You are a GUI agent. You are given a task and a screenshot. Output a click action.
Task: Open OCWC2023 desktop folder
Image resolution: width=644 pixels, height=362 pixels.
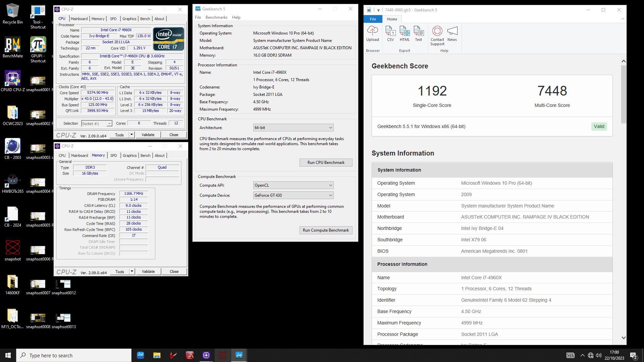tap(13, 115)
